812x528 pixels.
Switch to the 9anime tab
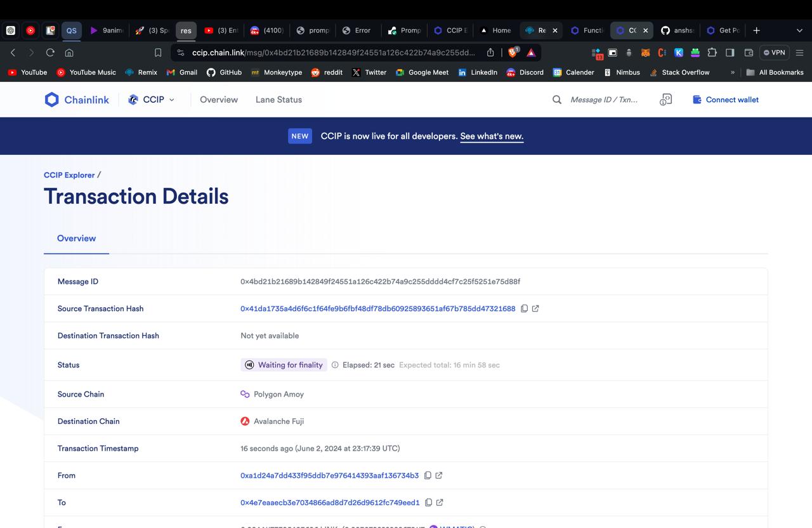(x=106, y=30)
